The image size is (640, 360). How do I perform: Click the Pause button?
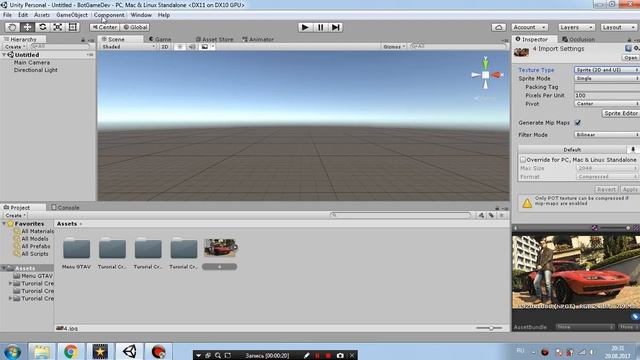pos(320,27)
